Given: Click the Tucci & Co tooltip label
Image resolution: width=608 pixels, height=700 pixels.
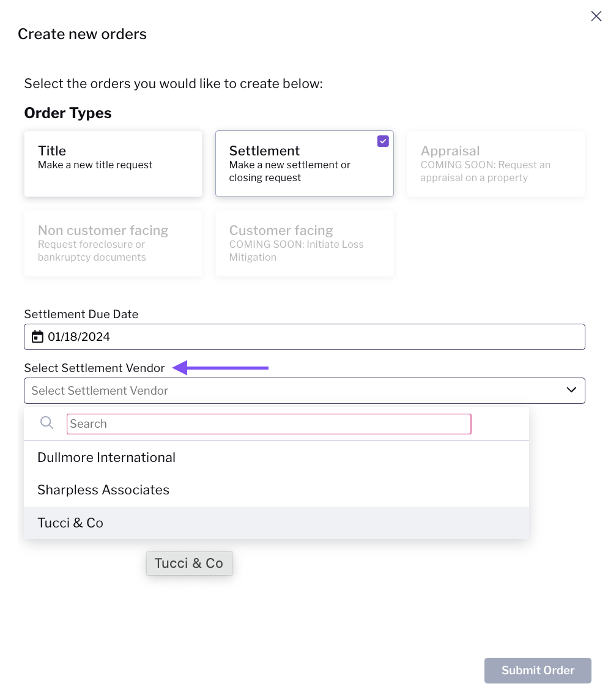Looking at the screenshot, I should (189, 564).
